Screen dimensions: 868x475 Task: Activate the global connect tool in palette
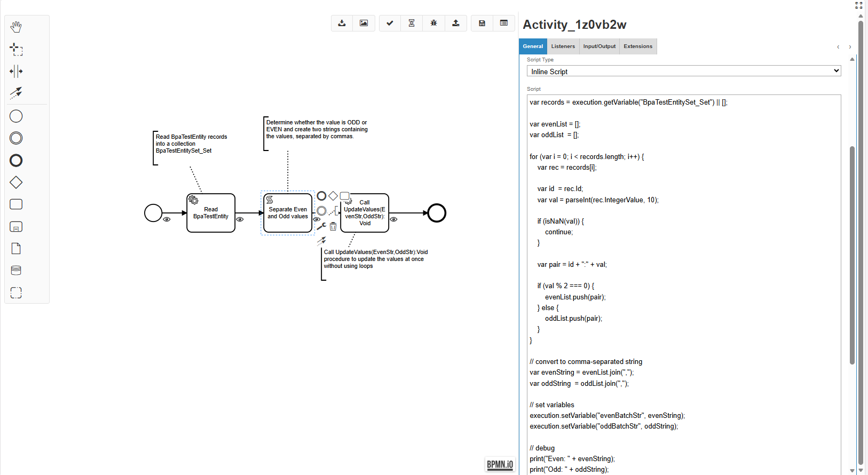pos(16,93)
